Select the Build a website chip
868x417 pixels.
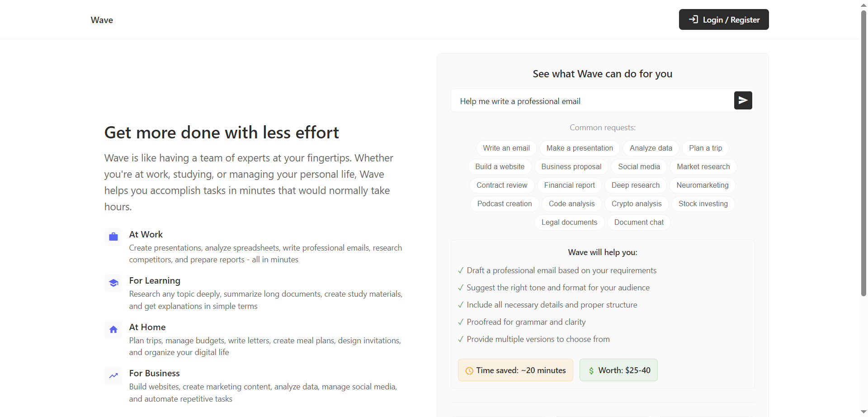coord(500,166)
